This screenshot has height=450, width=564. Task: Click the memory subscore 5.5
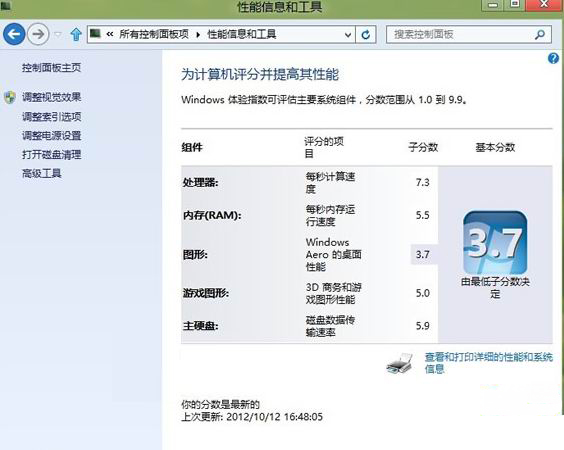(x=423, y=215)
